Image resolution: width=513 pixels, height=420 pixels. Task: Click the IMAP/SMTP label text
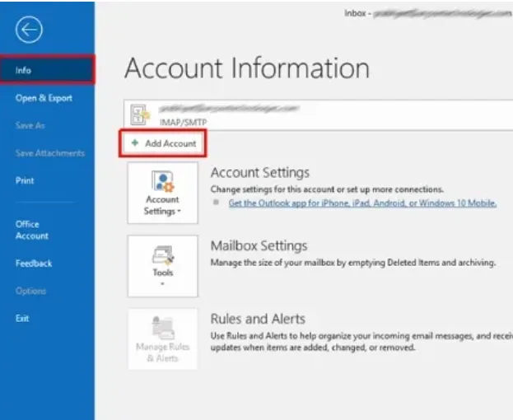(183, 123)
